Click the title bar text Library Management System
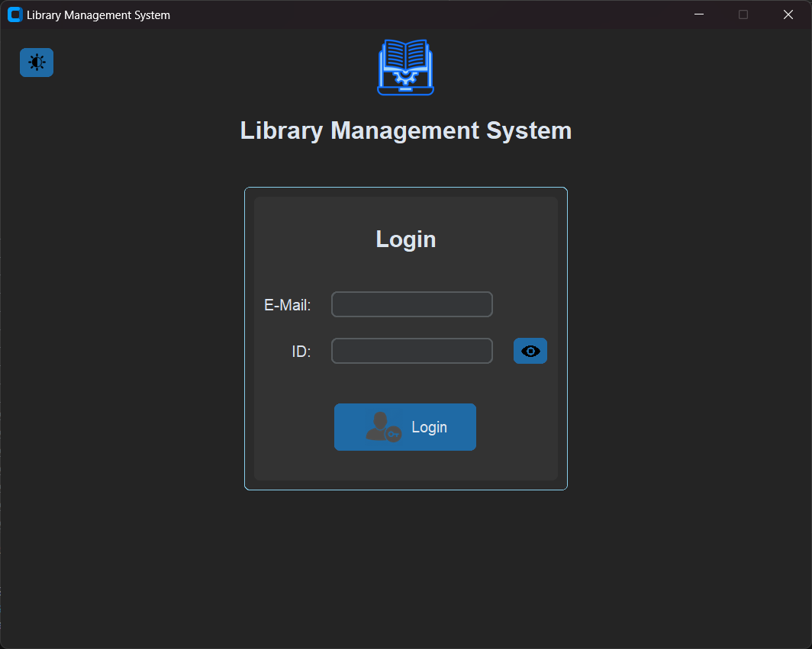The height and width of the screenshot is (649, 812). click(100, 14)
